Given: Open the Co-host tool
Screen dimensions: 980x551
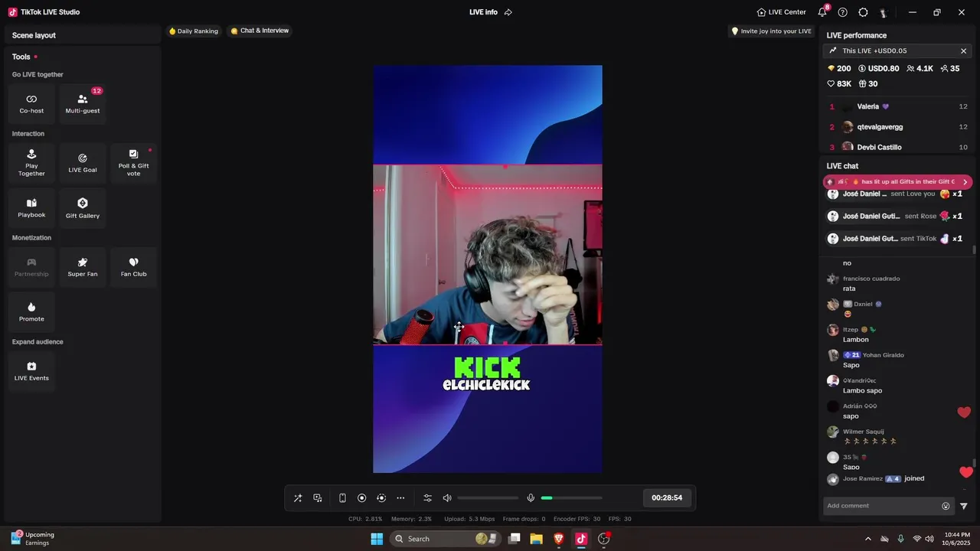Looking at the screenshot, I should tap(31, 104).
